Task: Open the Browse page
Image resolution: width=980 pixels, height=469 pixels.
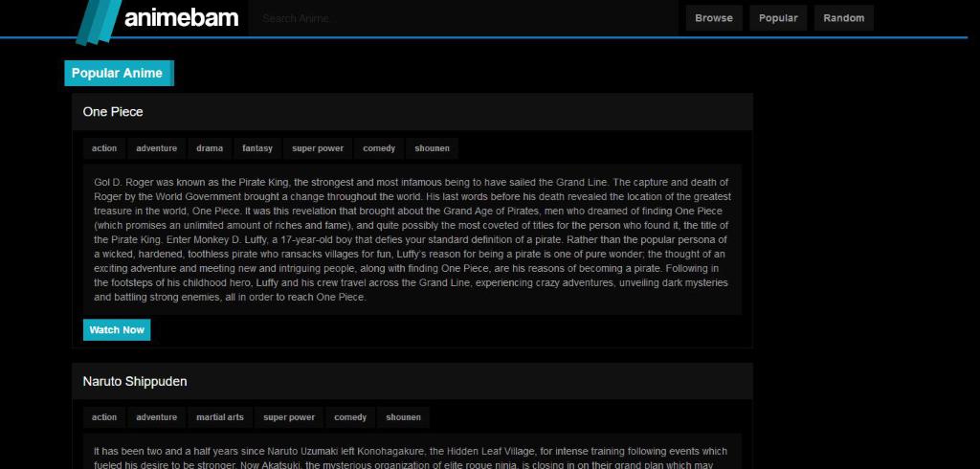Action: point(714,18)
